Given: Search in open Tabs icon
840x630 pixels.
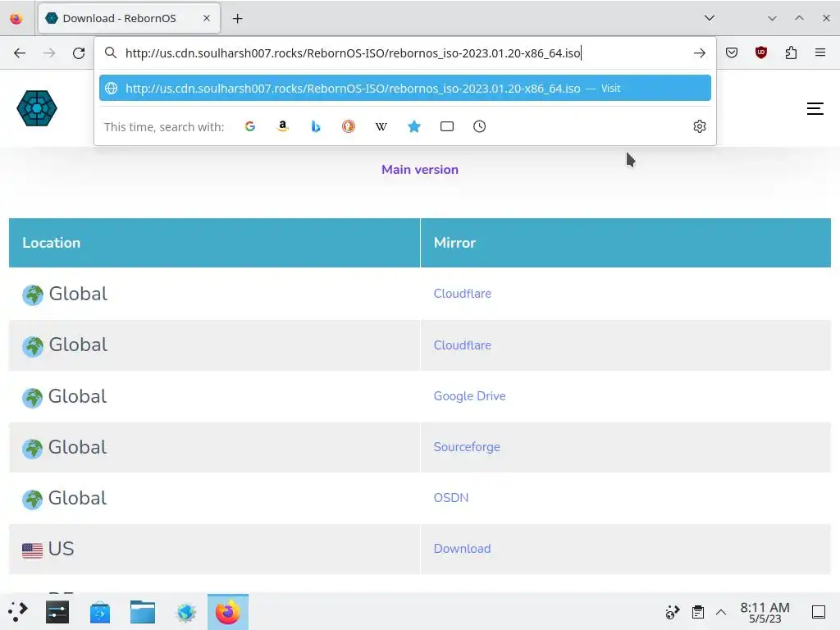Looking at the screenshot, I should pos(447,126).
